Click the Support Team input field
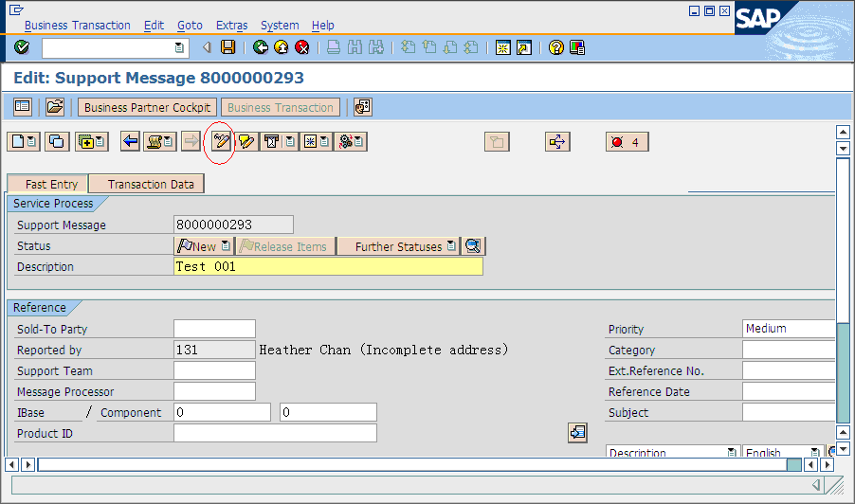This screenshot has width=855, height=504. pos(214,370)
